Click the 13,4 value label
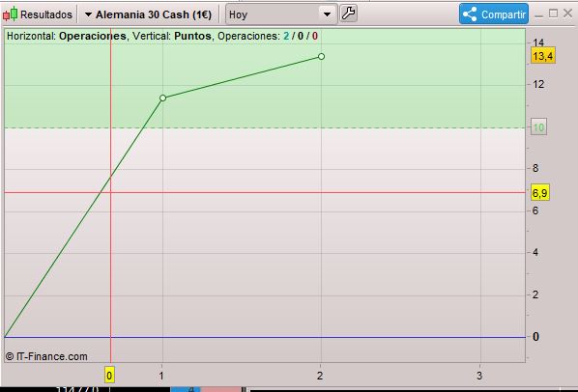 [x=542, y=56]
